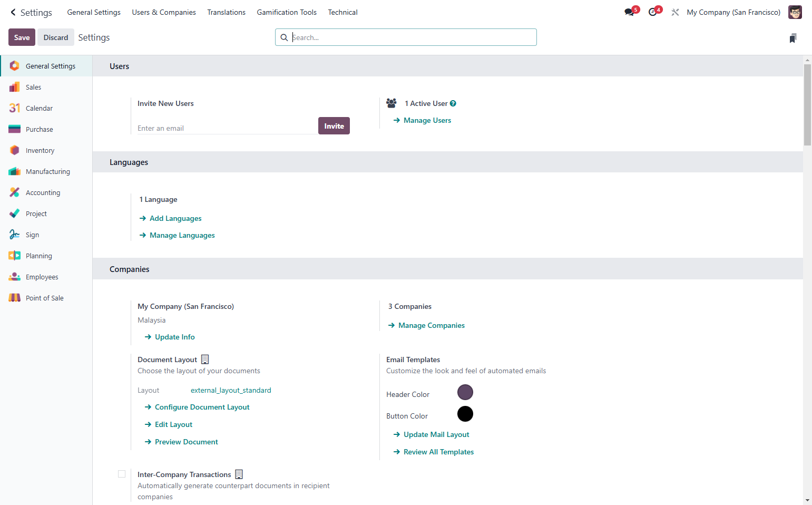Screen dimensions: 812x505
Task: Click building icon beside Inter-Company Transactions
Action: pyautogui.click(x=239, y=474)
